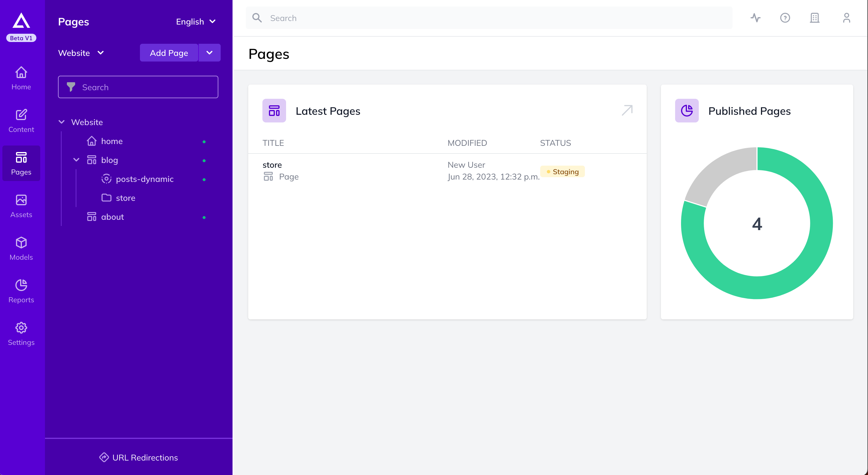Click the activity pulse icon in top bar
The height and width of the screenshot is (475, 868).
point(756,18)
